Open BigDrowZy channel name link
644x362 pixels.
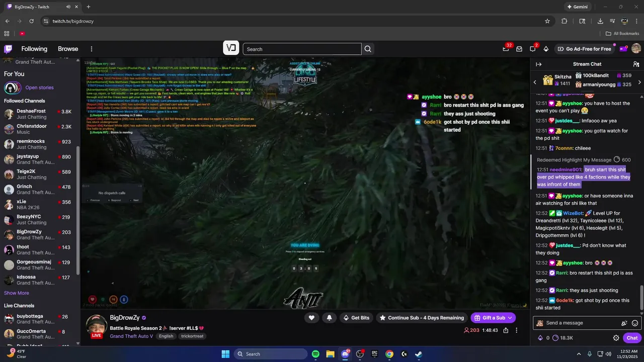[125, 318]
